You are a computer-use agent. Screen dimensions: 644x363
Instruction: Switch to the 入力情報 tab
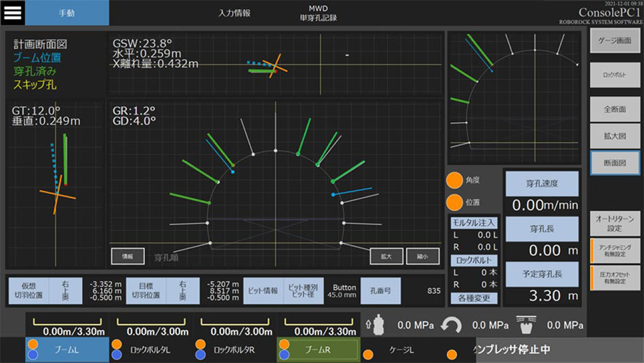pos(234,13)
